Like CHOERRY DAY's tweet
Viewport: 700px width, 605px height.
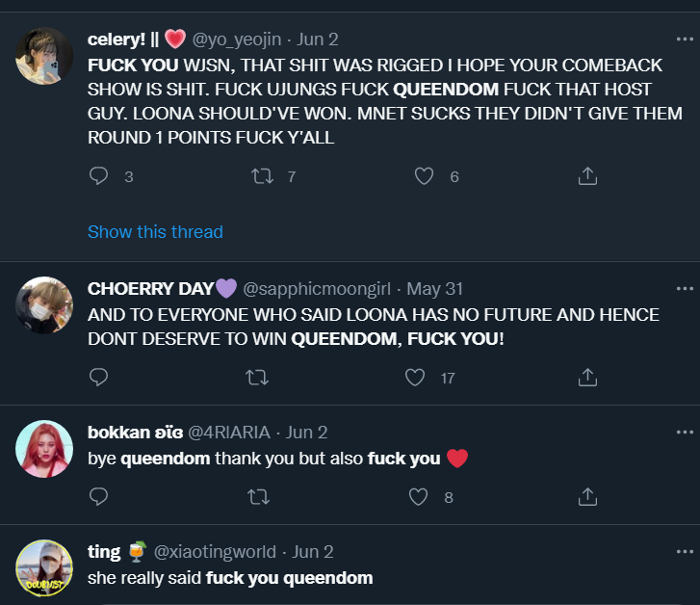pos(415,378)
